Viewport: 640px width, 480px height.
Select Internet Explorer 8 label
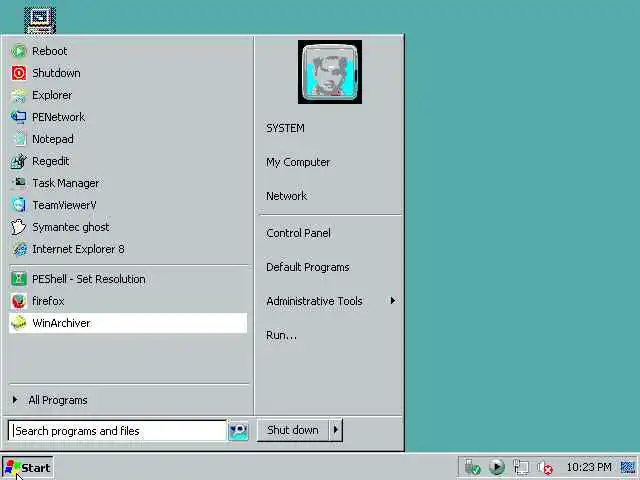pos(78,249)
